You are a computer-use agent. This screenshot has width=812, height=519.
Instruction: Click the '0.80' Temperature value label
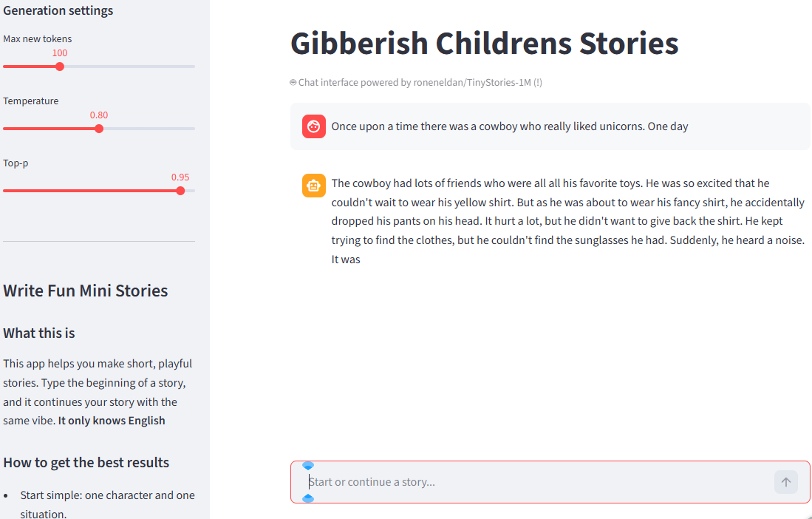99,115
